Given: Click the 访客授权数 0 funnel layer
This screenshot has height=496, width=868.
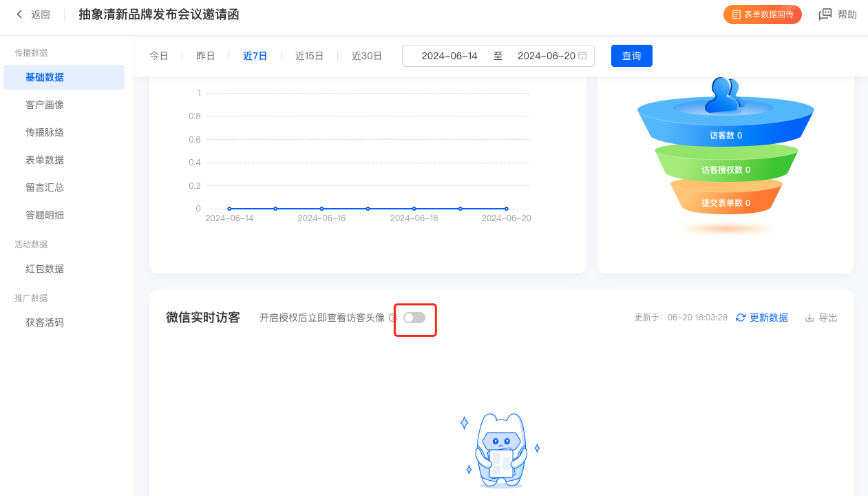Looking at the screenshot, I should [726, 169].
